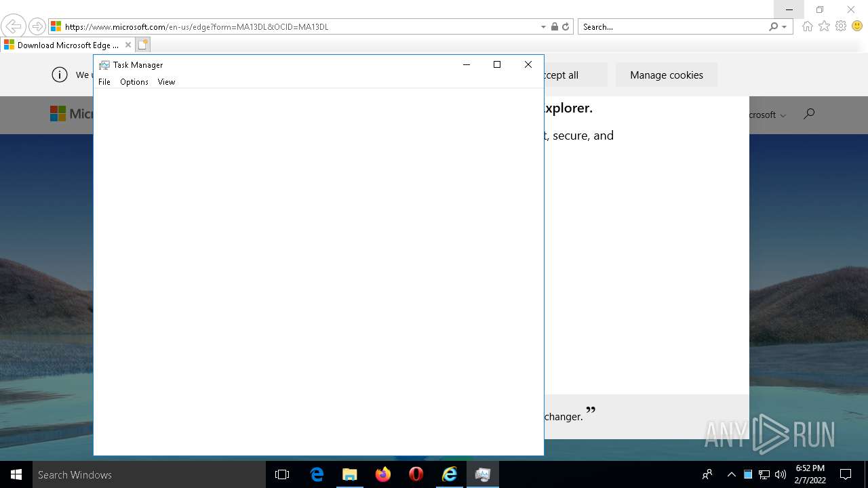
Task: Launch Firefox from the taskbar
Action: point(383,474)
